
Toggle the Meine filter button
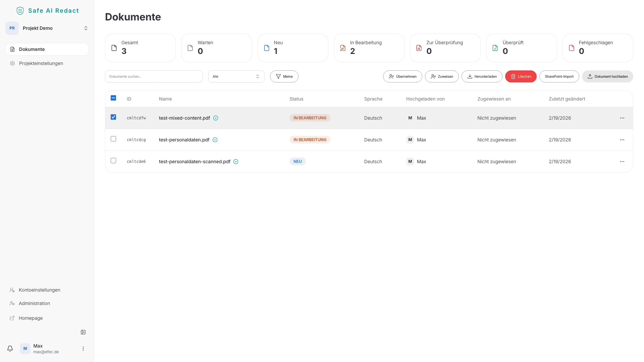(284, 76)
